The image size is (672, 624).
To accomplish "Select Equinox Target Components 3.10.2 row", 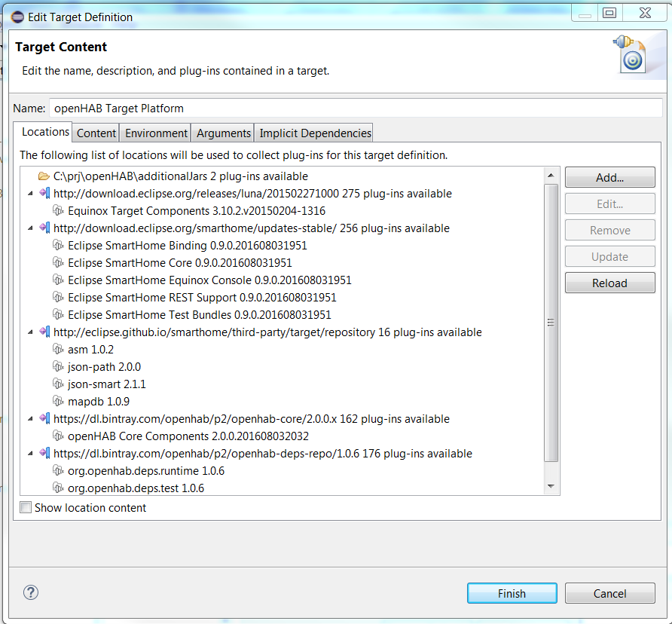I will pyautogui.click(x=189, y=210).
